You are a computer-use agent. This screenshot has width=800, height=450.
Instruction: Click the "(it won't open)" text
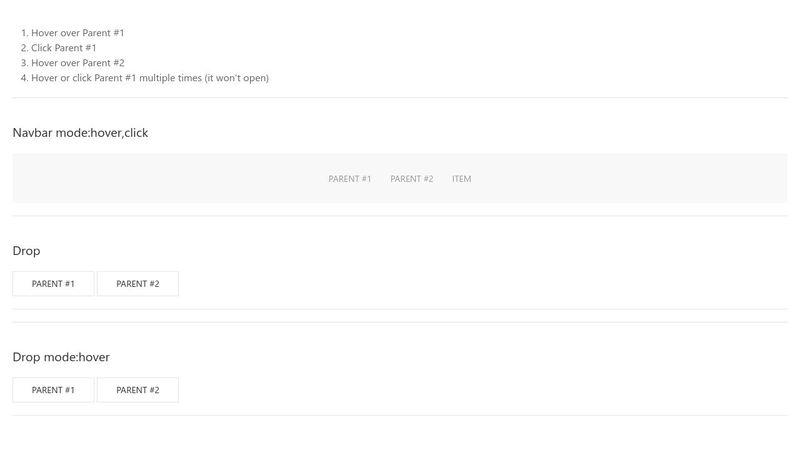tap(236, 78)
